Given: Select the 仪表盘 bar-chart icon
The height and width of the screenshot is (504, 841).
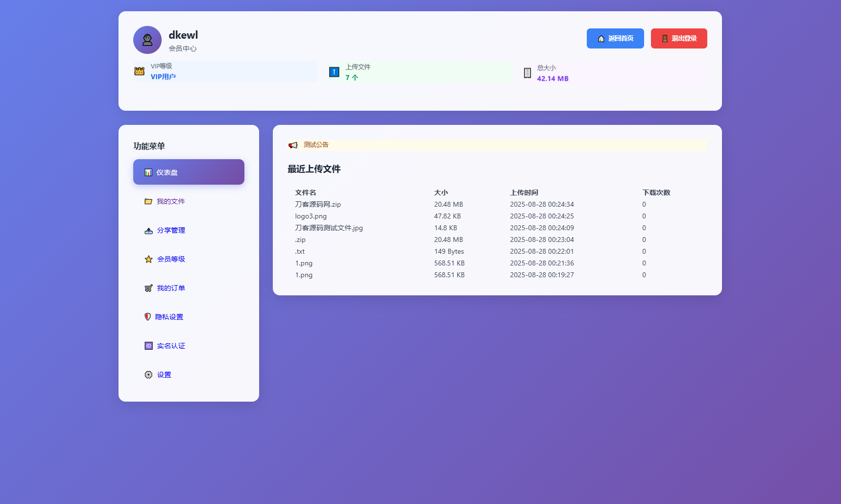Looking at the screenshot, I should 148,172.
